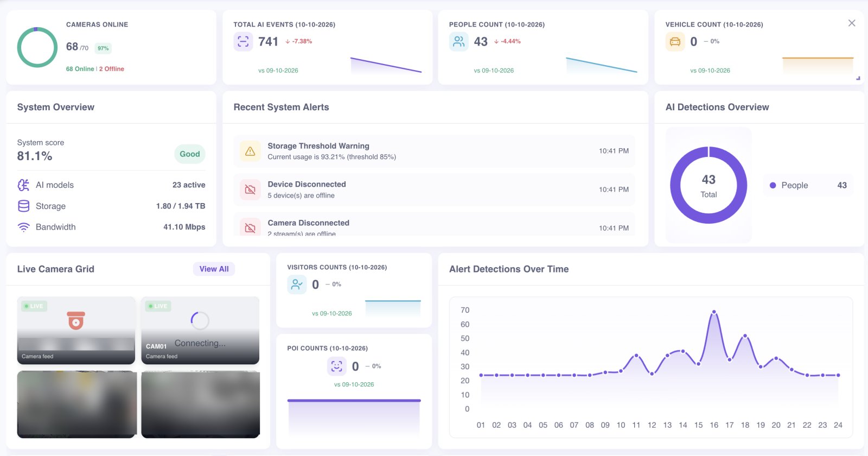Click the data point at hour 11

636,356
